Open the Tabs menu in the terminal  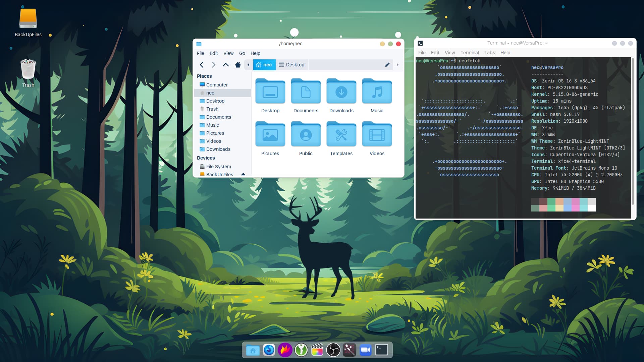[489, 53]
